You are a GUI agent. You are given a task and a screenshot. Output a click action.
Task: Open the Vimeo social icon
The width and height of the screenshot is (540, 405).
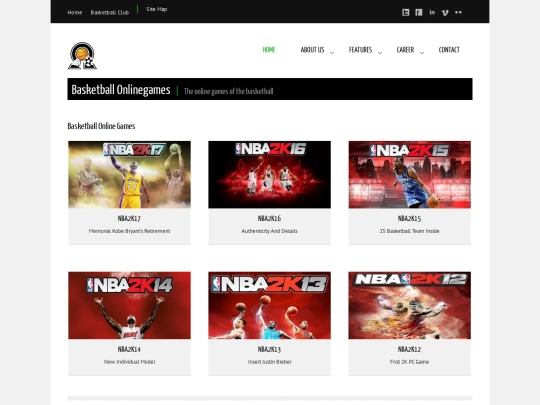point(445,13)
